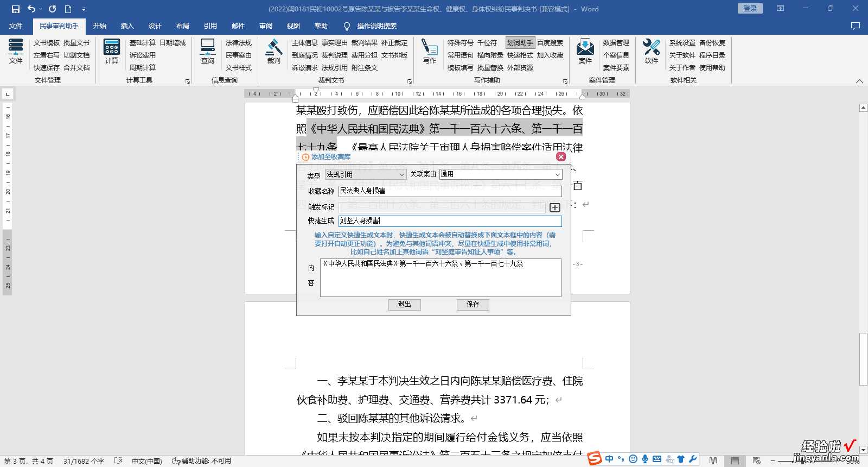Click 法律法规 in 信息查询 group

point(239,42)
